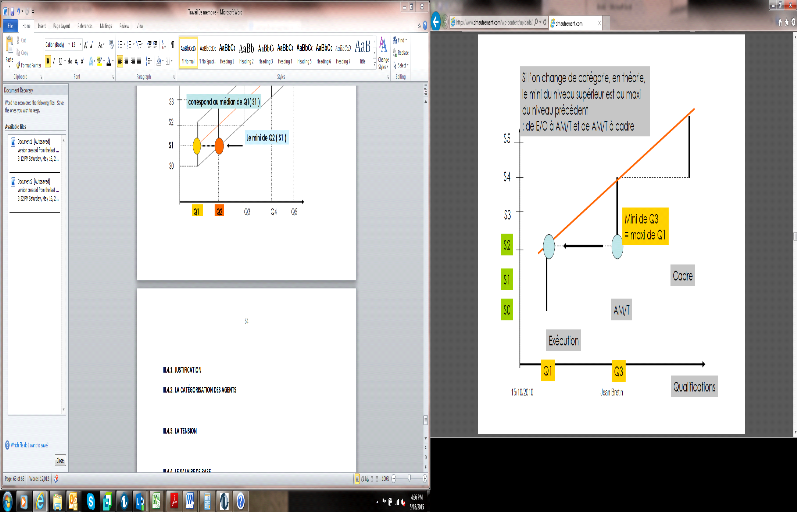The image size is (797, 512).
Task: Open the font name combo box
Action: [x=55, y=45]
